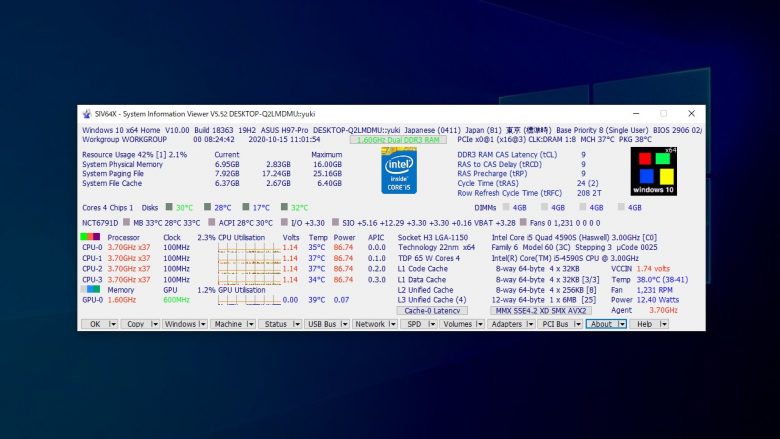Click the 'Row Refresh Cycle Time (tRFC)' label

click(x=510, y=193)
